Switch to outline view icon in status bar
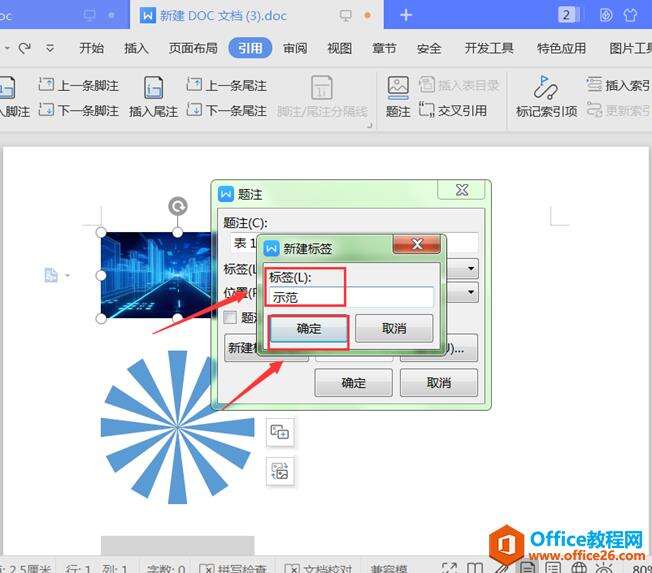 pos(553,567)
